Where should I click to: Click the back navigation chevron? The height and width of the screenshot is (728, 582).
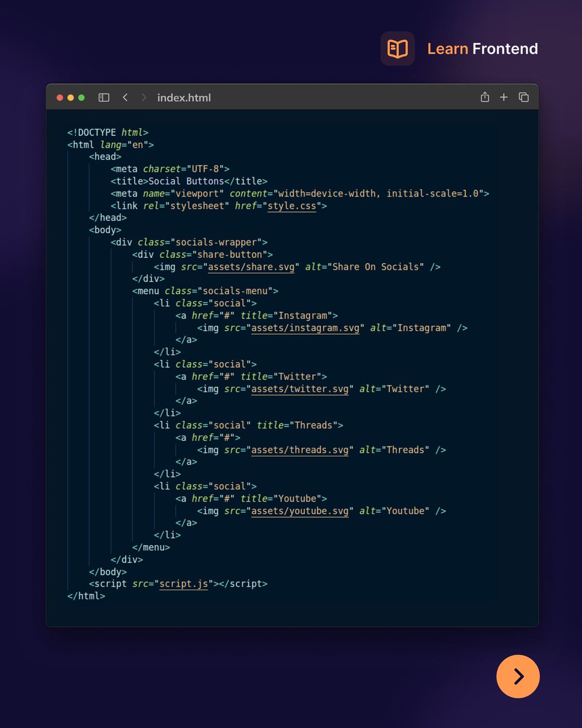tap(125, 97)
